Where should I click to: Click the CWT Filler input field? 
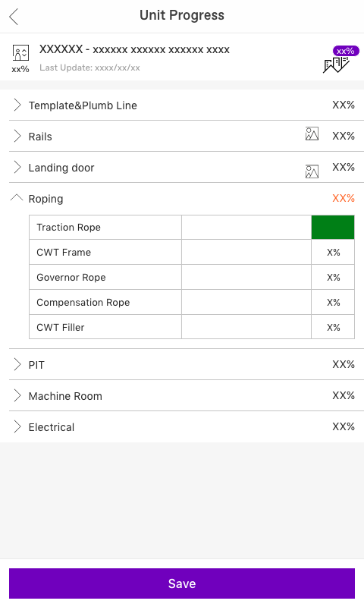click(x=246, y=327)
